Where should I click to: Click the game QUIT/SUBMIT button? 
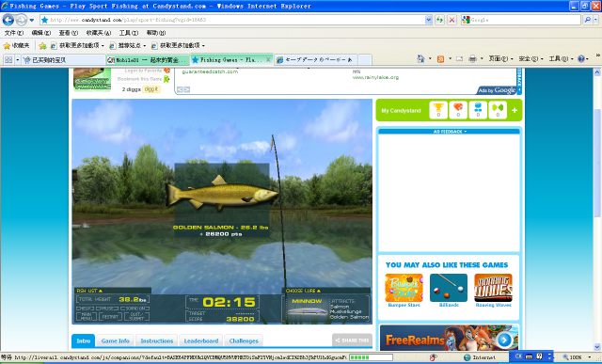point(136,317)
